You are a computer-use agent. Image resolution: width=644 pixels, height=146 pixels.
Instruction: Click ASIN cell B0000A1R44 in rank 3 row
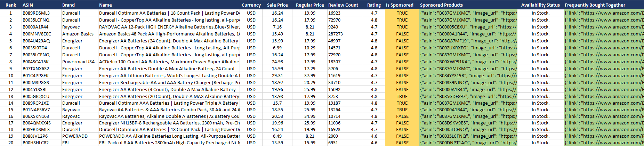41,27
